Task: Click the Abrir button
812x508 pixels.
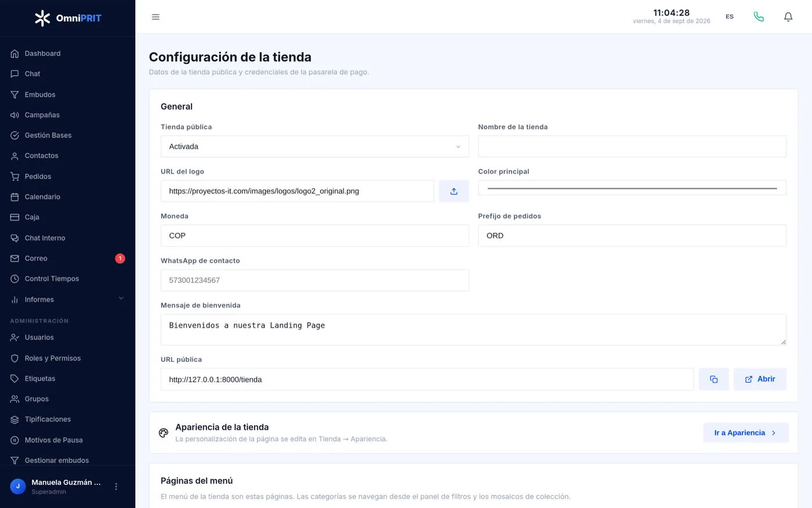Action: (760, 379)
